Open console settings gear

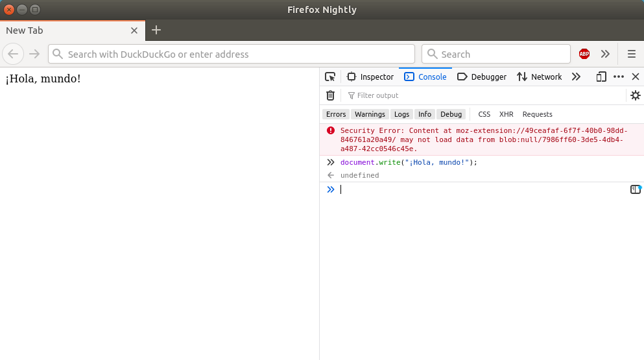click(635, 95)
